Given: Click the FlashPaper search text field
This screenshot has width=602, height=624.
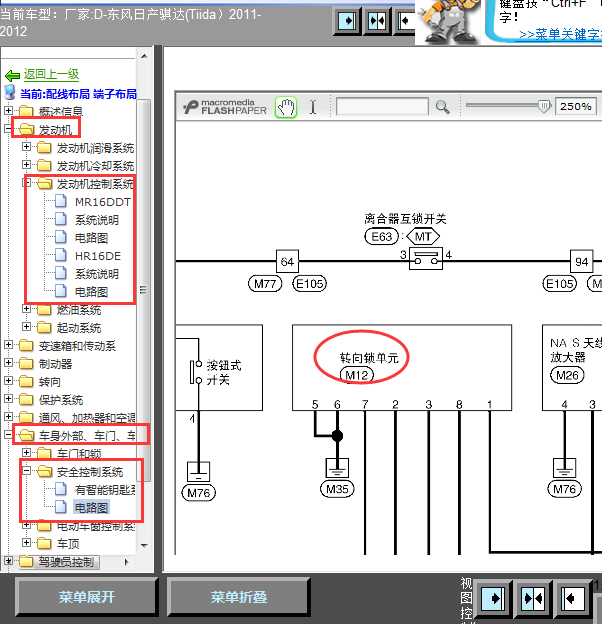Looking at the screenshot, I should (382, 107).
